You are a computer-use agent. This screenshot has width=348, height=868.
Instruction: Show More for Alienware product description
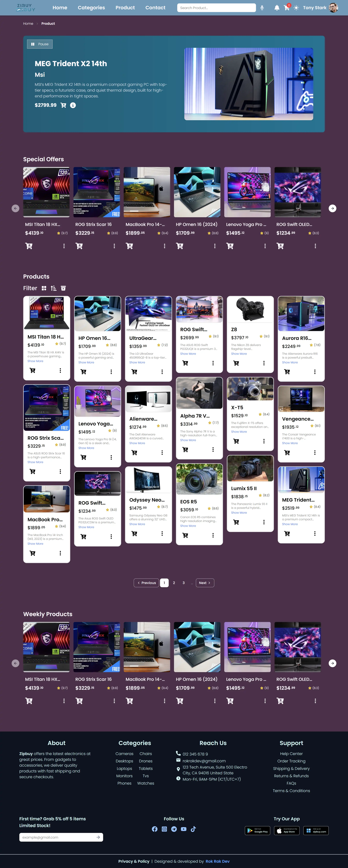coord(137,443)
